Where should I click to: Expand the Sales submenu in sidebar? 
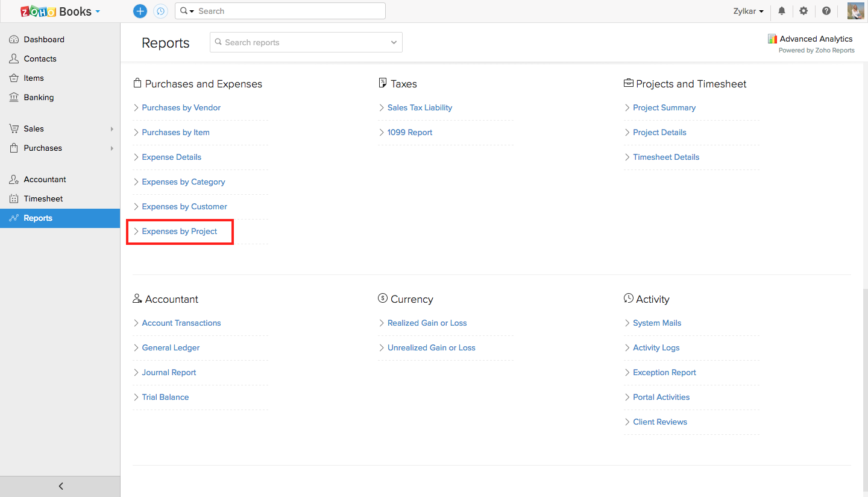pyautogui.click(x=112, y=129)
